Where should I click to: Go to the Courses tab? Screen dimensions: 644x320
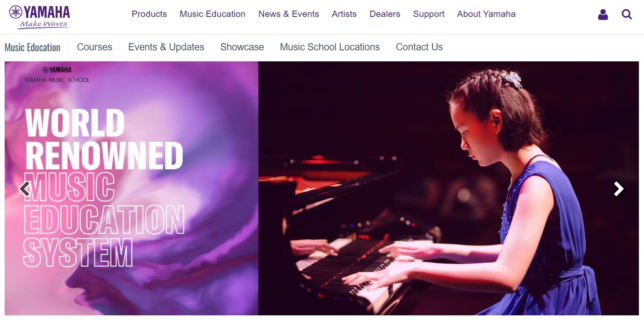click(x=95, y=47)
